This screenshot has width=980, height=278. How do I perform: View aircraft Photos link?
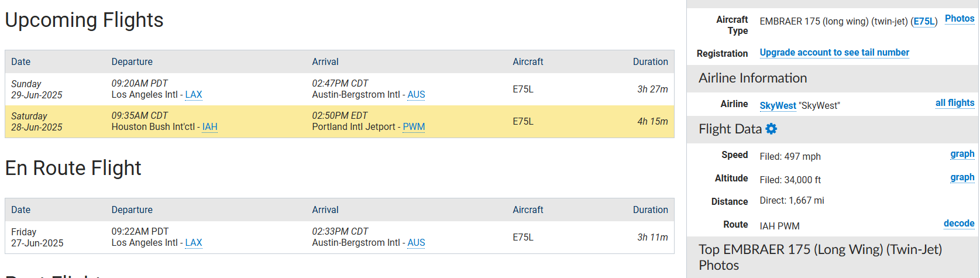point(960,19)
